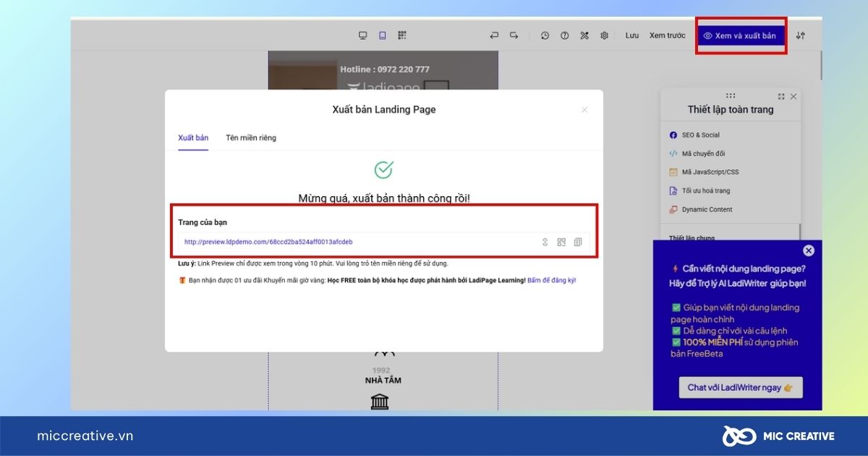The height and width of the screenshot is (456, 868).
Task: Open version history clock icon
Action: (x=545, y=35)
